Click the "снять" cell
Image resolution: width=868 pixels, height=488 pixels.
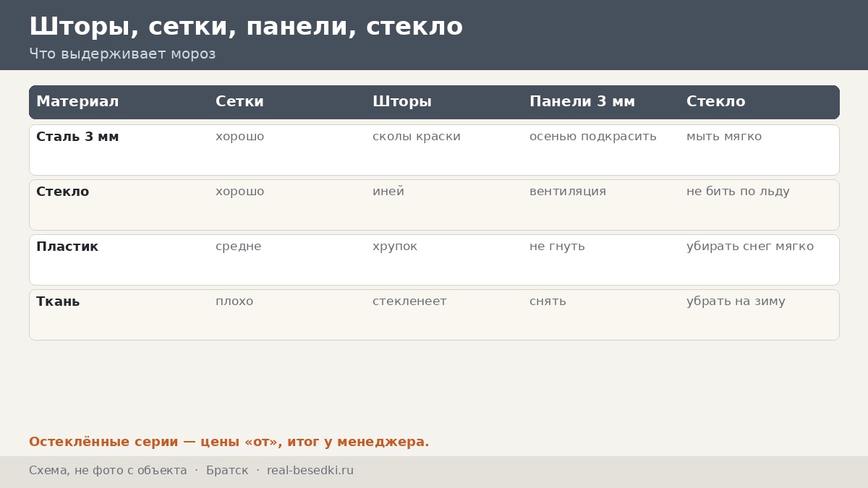click(548, 301)
